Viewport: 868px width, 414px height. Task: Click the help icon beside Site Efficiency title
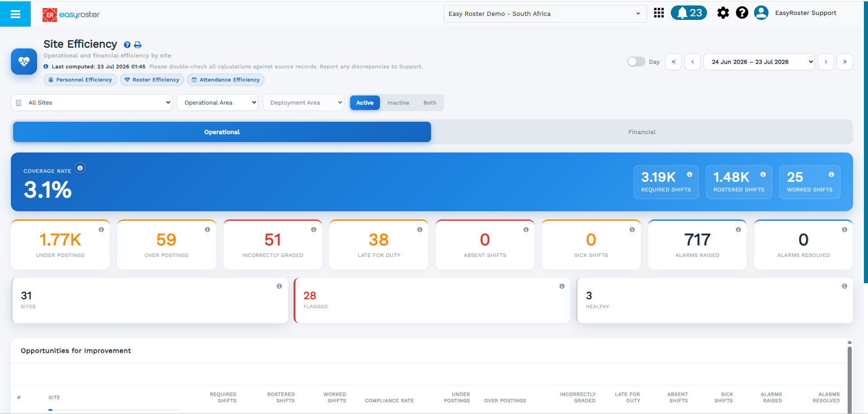[127, 45]
